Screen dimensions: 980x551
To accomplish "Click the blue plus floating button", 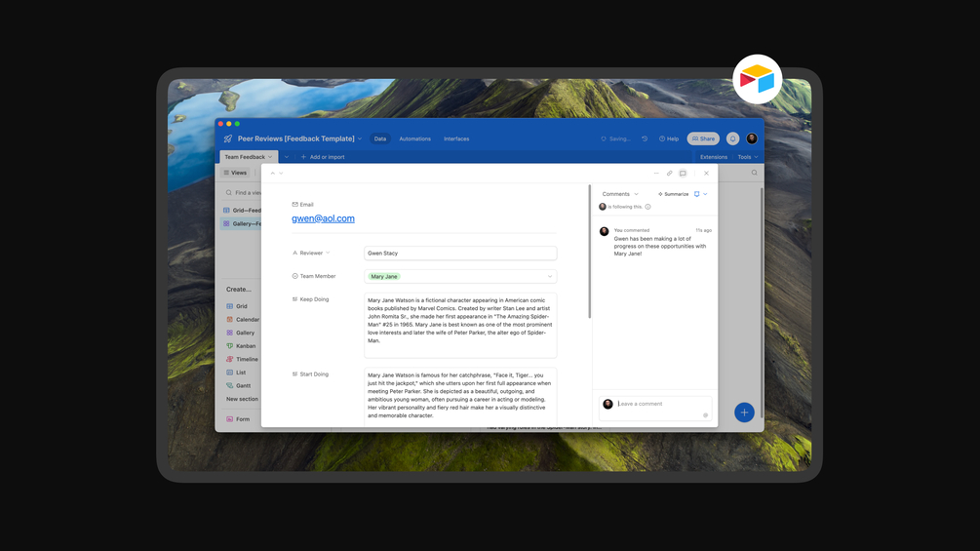I will (x=744, y=413).
